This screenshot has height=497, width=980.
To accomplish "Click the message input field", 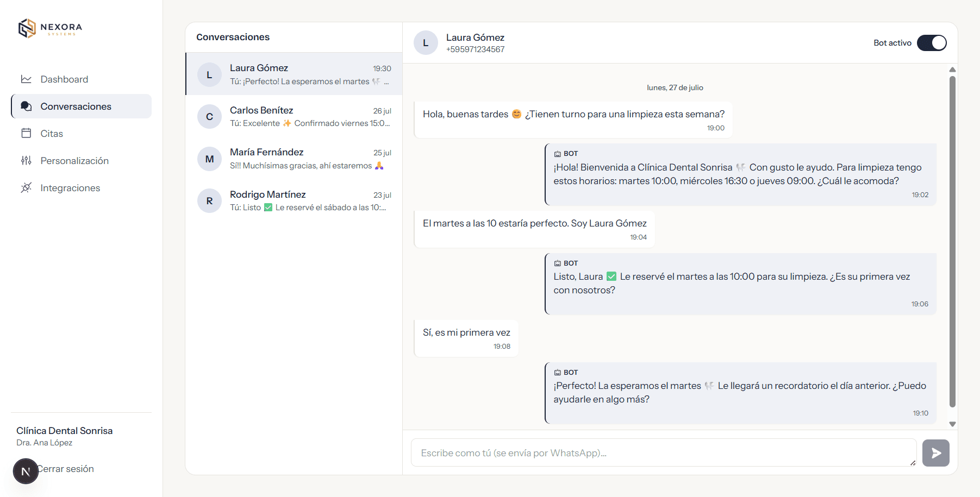I will [664, 452].
